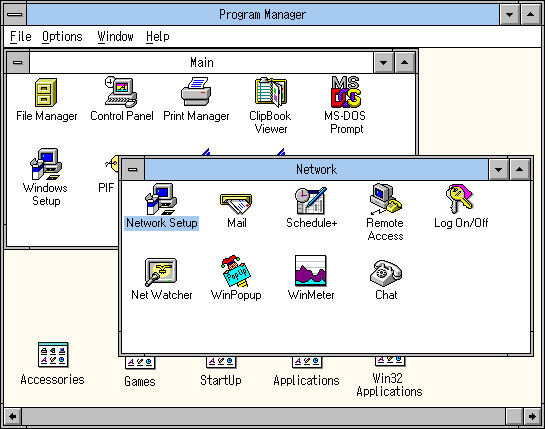Select the Chat telephone icon
The image size is (548, 429).
point(385,273)
